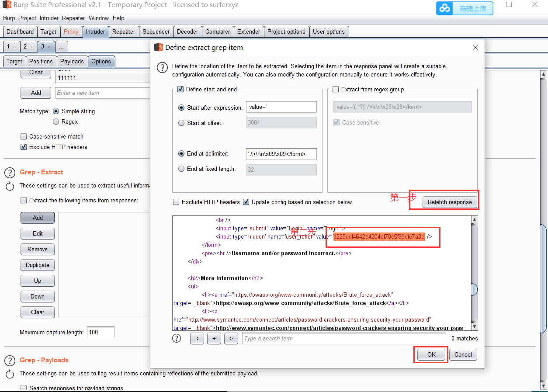Screen dimensions: 548x392
Task: Switch to the Comparer tab
Action: click(x=218, y=32)
